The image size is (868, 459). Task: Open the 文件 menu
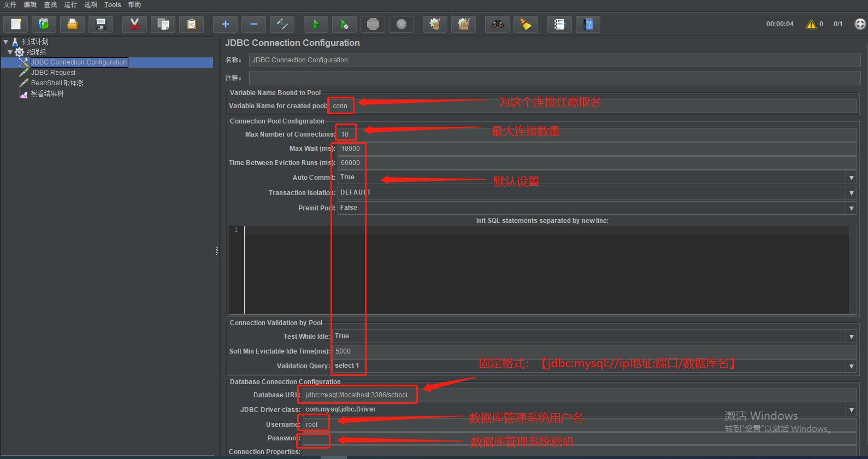10,5
